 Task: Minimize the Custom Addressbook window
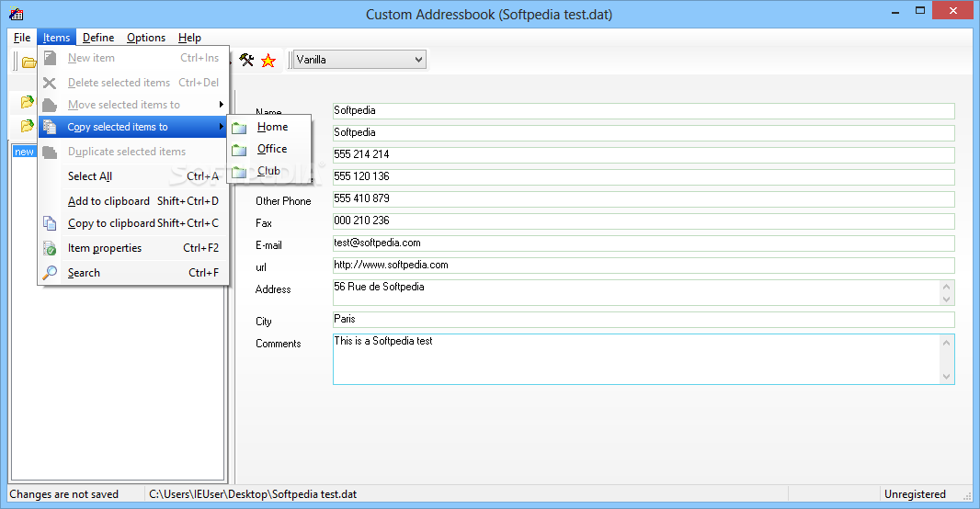pos(895,11)
